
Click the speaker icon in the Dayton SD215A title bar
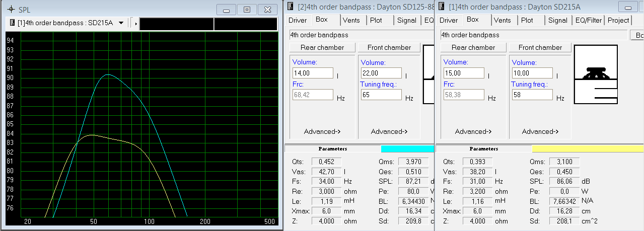[442, 7]
